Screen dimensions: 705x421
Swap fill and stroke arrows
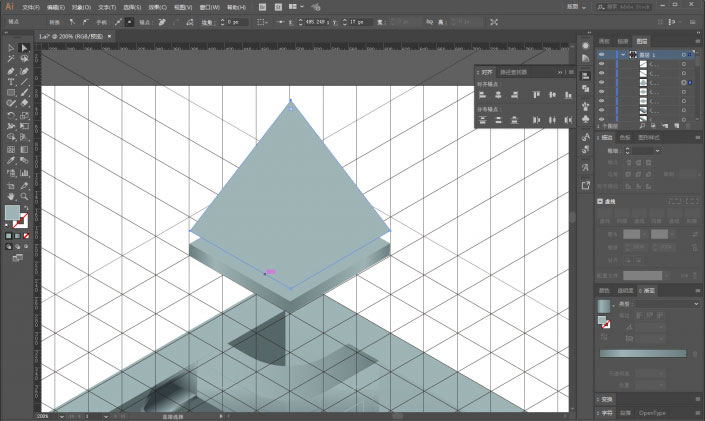[26, 208]
